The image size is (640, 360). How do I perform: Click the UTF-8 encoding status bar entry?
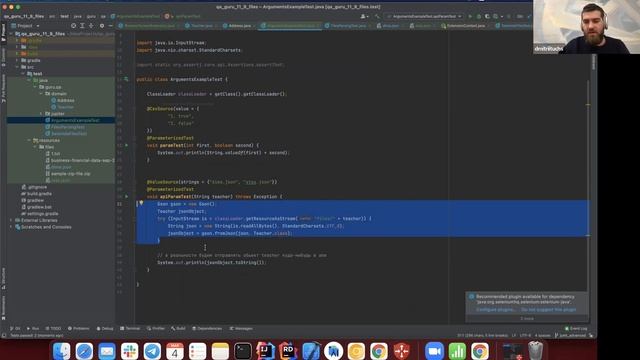(525, 336)
